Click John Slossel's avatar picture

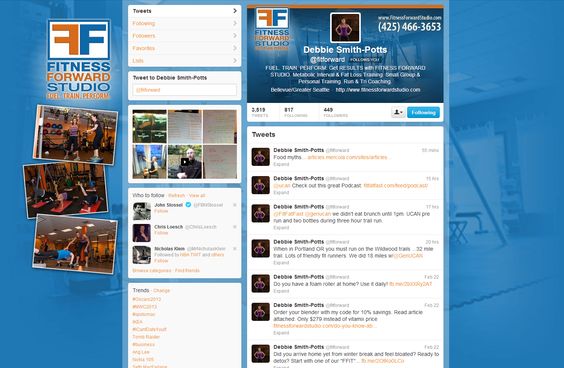point(142,211)
